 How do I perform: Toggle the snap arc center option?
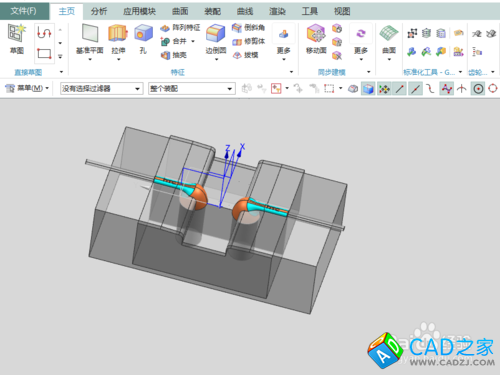pos(478,89)
